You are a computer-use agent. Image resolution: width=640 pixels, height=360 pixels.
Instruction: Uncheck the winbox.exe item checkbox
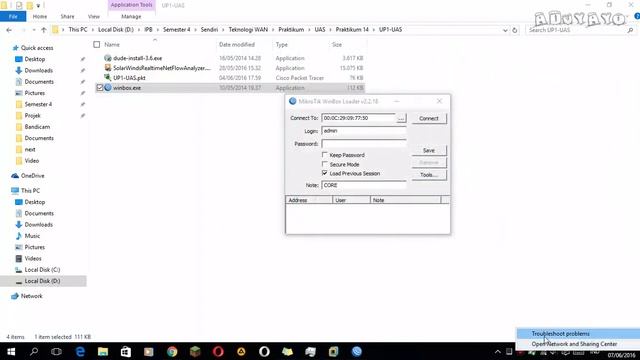[x=100, y=87]
